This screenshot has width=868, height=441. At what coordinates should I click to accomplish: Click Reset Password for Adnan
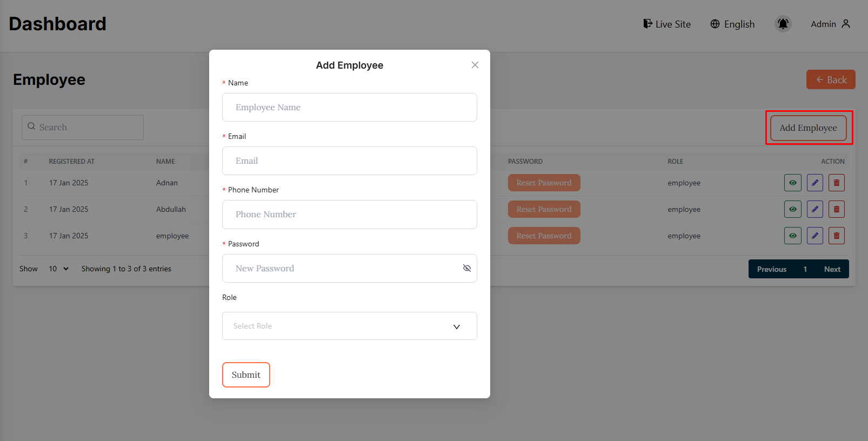pyautogui.click(x=544, y=183)
